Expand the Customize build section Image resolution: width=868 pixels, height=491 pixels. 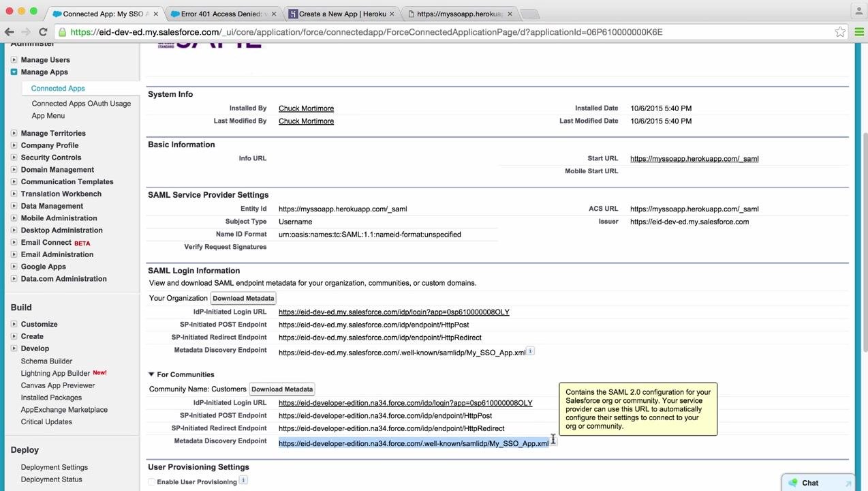tap(14, 325)
